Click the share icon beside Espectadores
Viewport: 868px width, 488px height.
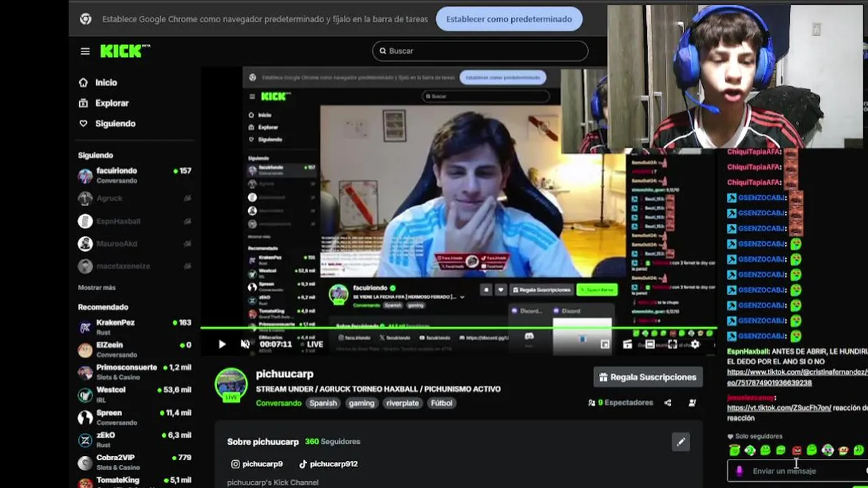pos(668,403)
